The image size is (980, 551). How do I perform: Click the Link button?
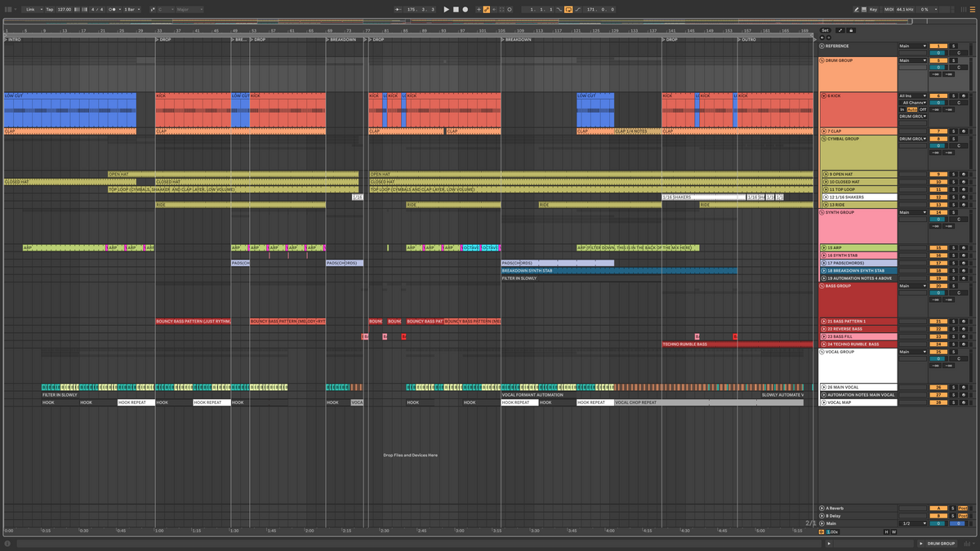pyautogui.click(x=30, y=9)
